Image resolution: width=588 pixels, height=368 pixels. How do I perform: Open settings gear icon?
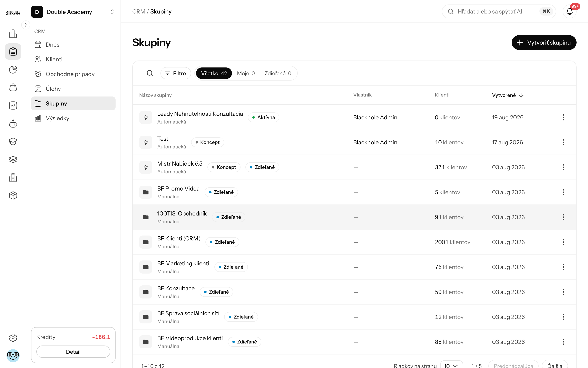coord(13,338)
